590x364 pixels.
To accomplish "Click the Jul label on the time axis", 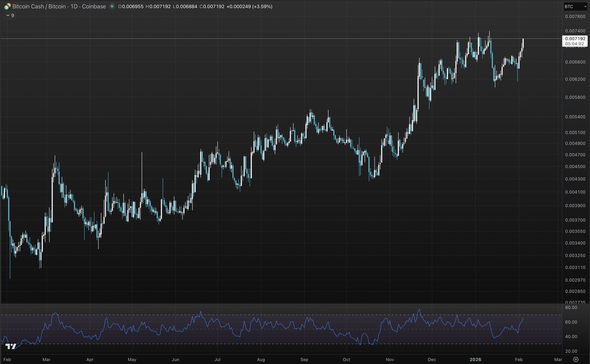I will coord(217,360).
